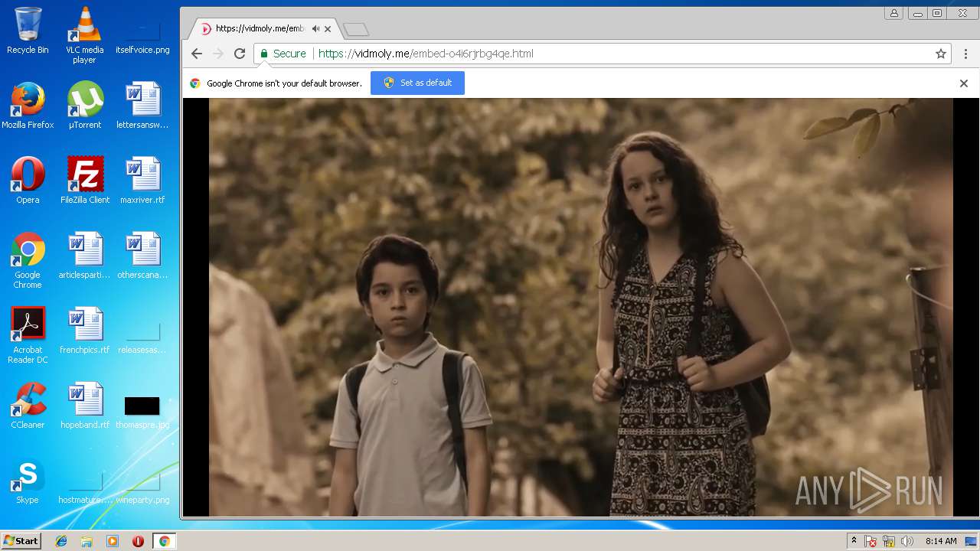This screenshot has width=980, height=551.
Task: Launch VLC media player from desktop
Action: point(85,35)
